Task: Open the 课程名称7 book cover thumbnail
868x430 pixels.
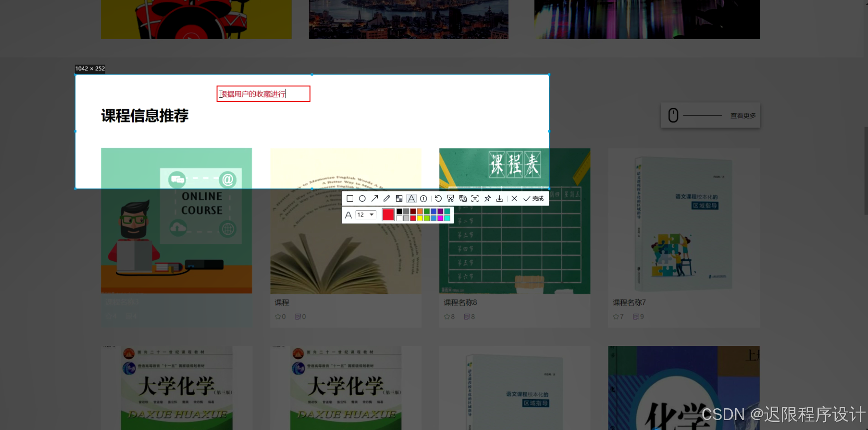Action: (684, 221)
